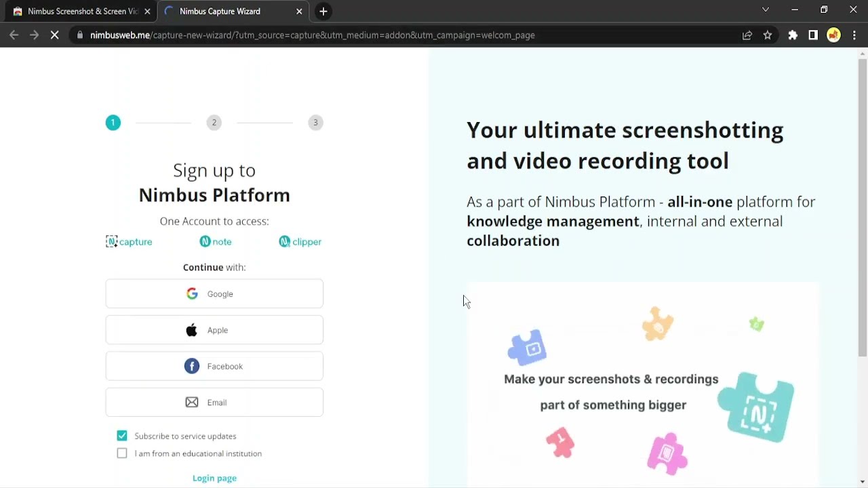Click the Nimbus capture logo
This screenshot has width=868, height=488.
click(129, 242)
